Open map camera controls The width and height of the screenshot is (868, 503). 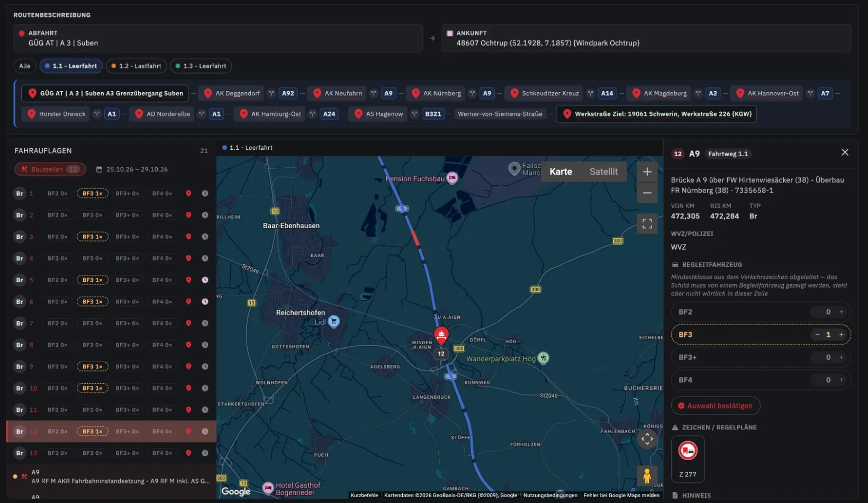tap(647, 439)
